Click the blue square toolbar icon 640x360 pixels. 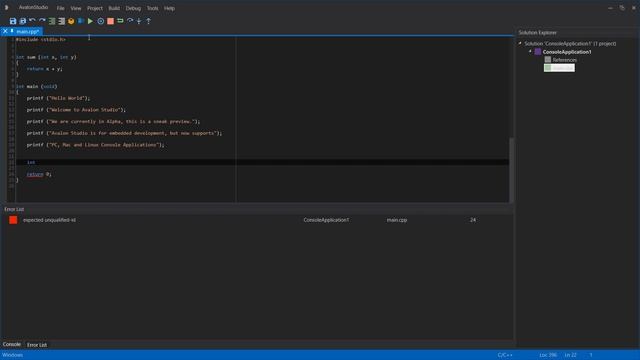(x=80, y=21)
